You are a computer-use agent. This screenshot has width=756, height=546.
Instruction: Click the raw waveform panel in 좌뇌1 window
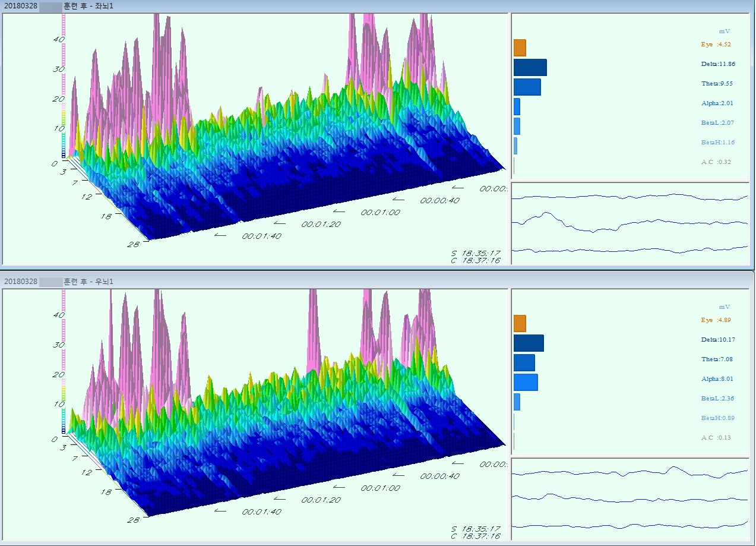[630, 223]
